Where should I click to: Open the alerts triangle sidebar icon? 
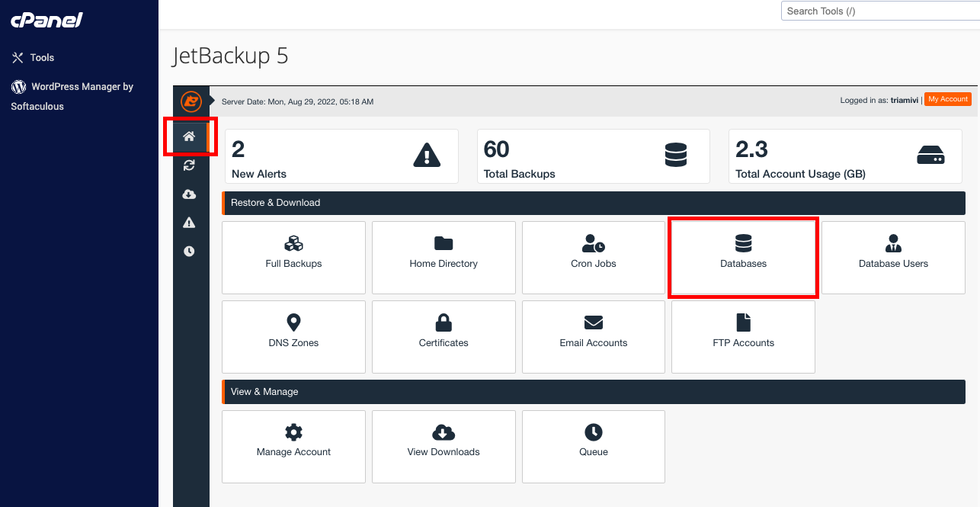pos(189,223)
